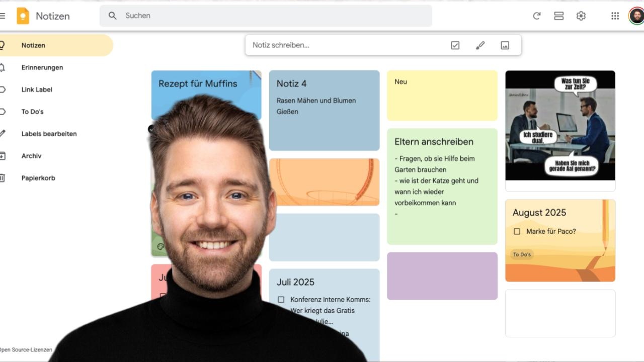Screen dimensions: 644x362
Task: Open the yellow 'Neu' note
Action: click(442, 96)
